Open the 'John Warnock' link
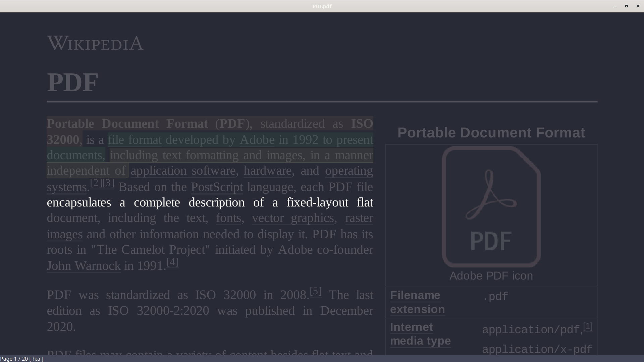644x362 pixels. tap(84, 266)
